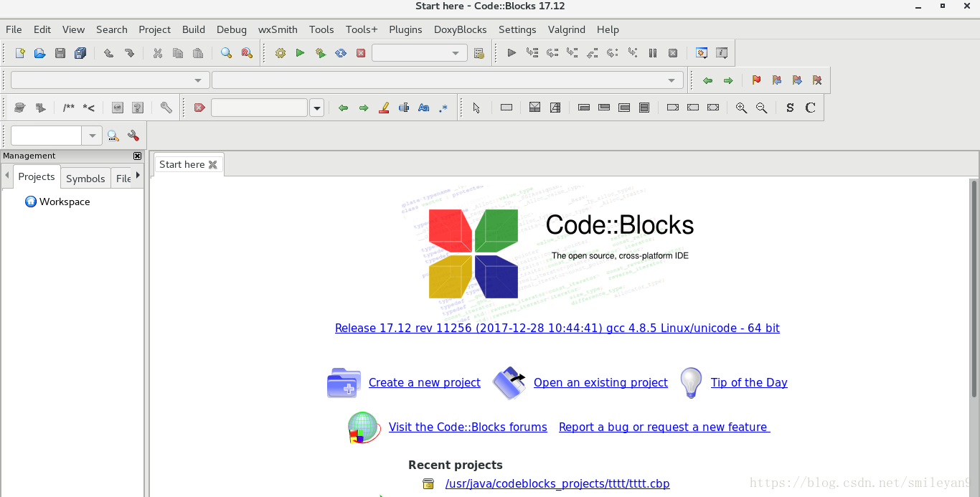
Task: Click the Stop debugger red X icon
Action: click(x=673, y=53)
